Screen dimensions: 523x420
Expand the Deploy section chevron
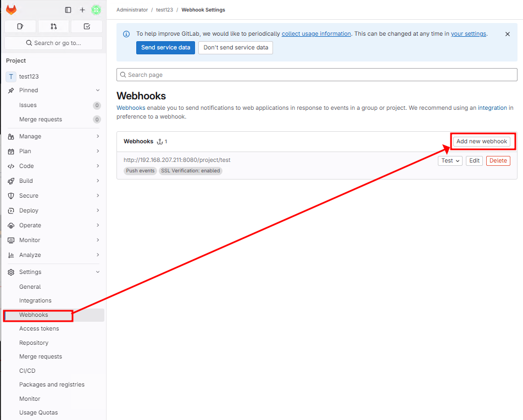[x=98, y=210]
